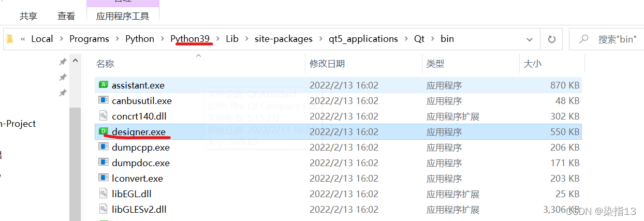Sort by the 大小 column header

point(533,64)
